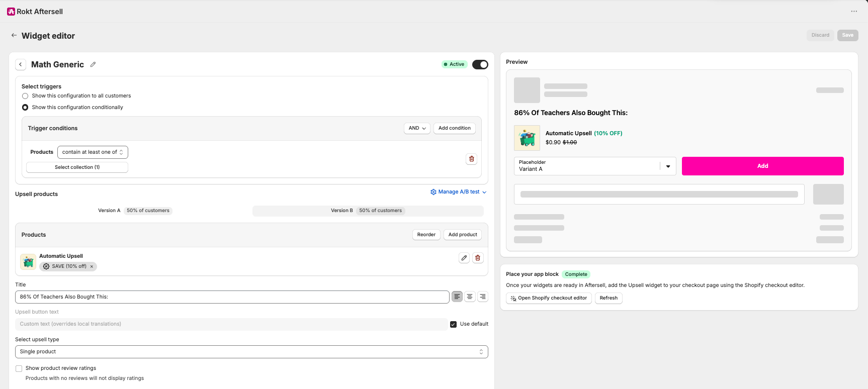Go back with the Widget editor arrow
Screen dimensions: 868x389
click(x=14, y=35)
